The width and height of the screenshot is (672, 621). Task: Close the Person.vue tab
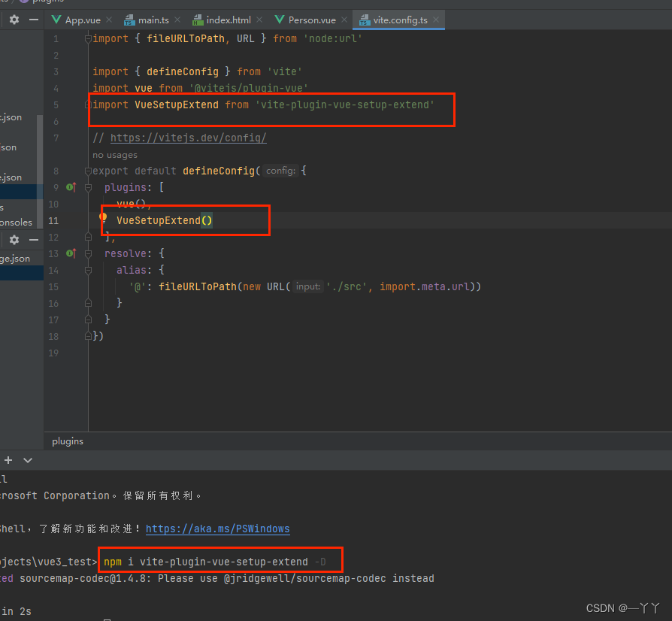coord(344,20)
